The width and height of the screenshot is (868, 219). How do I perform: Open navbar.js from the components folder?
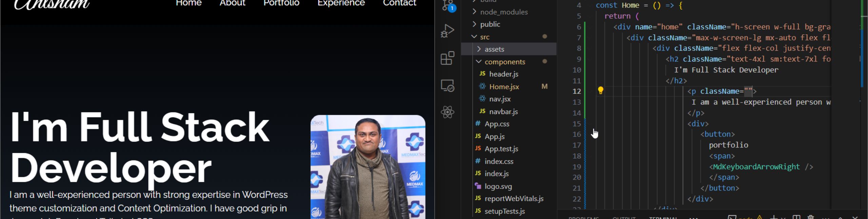503,111
